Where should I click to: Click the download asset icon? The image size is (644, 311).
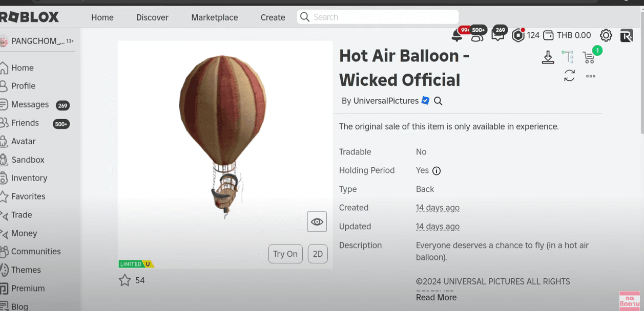click(x=548, y=57)
